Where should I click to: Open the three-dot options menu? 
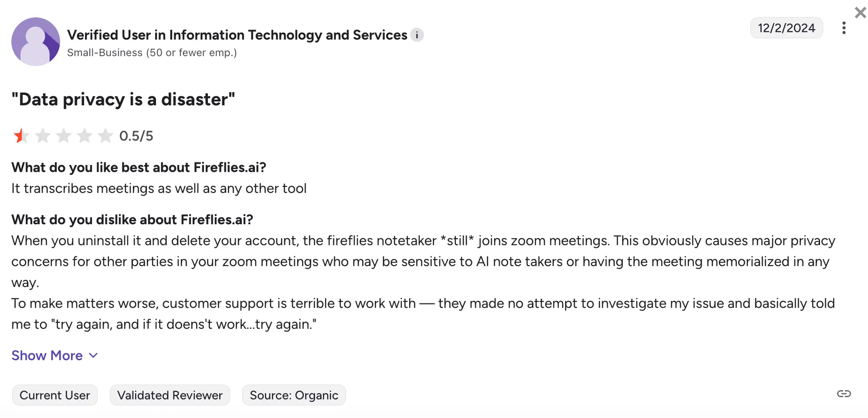click(844, 28)
